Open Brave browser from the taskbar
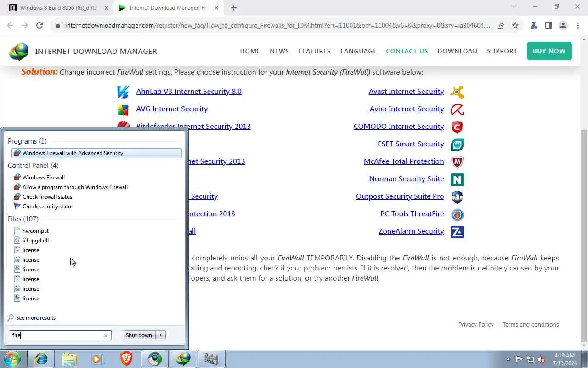This screenshot has width=588, height=368. (x=126, y=359)
